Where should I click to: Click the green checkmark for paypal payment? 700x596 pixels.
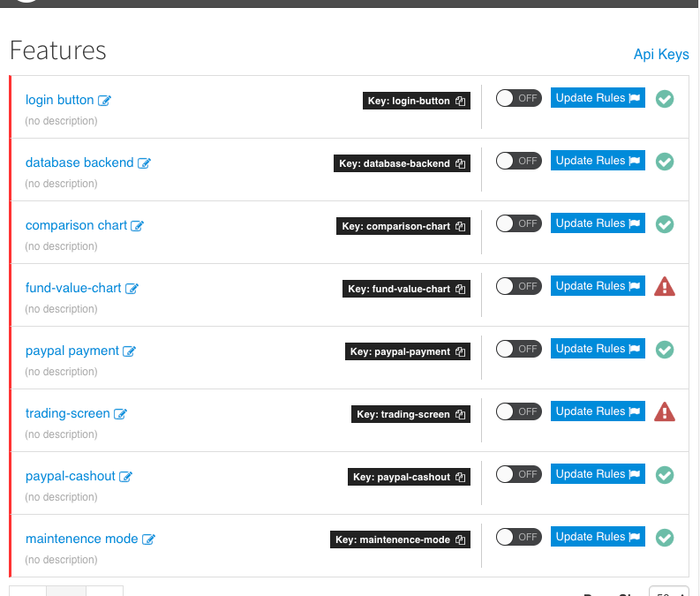(665, 350)
